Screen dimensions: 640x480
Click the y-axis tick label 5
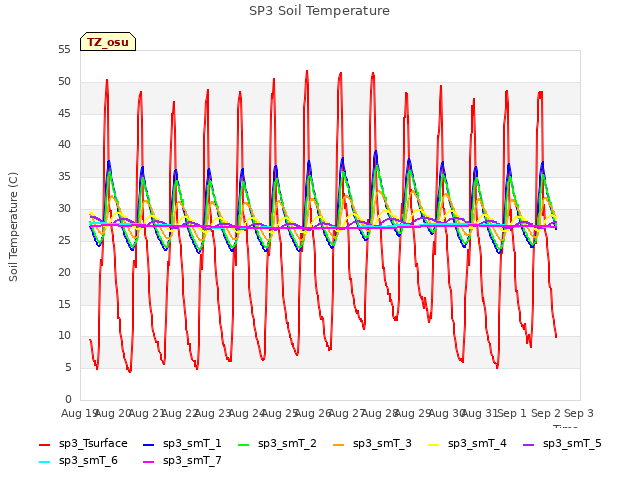click(68, 368)
